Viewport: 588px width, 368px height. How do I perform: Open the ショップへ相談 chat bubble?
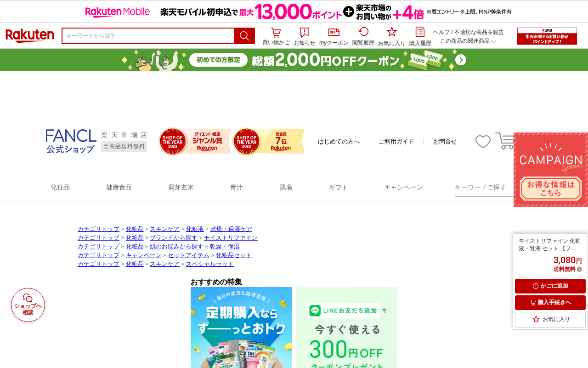tap(28, 305)
